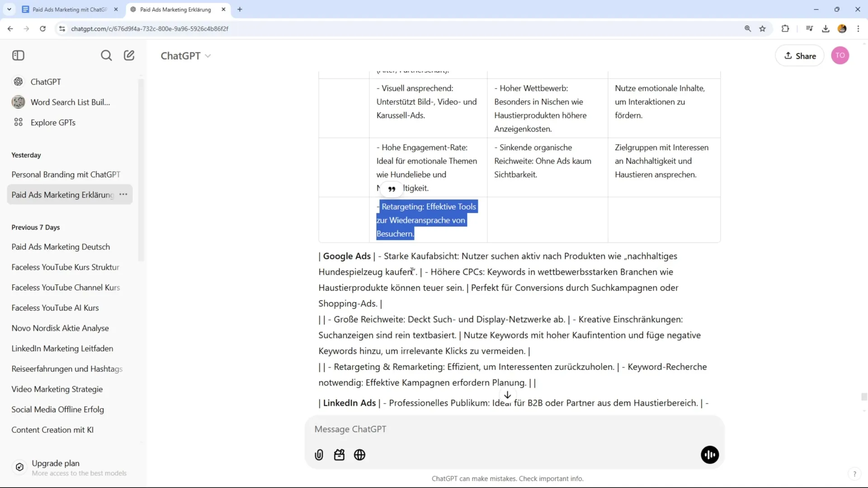Open a new browser tab

pos(240,9)
